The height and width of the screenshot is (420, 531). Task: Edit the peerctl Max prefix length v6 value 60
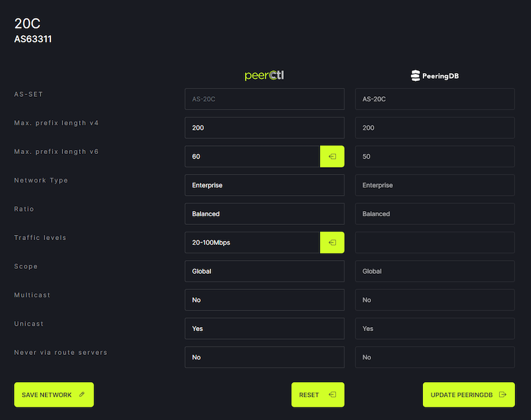pos(252,157)
